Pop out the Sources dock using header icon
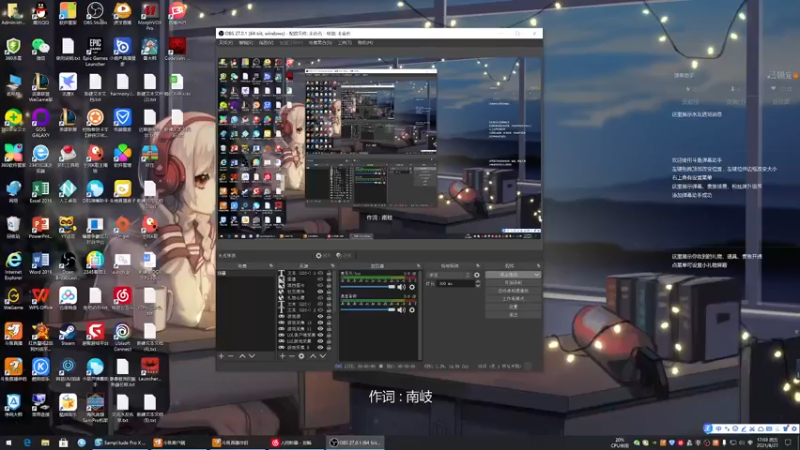The height and width of the screenshot is (450, 800). [x=332, y=266]
